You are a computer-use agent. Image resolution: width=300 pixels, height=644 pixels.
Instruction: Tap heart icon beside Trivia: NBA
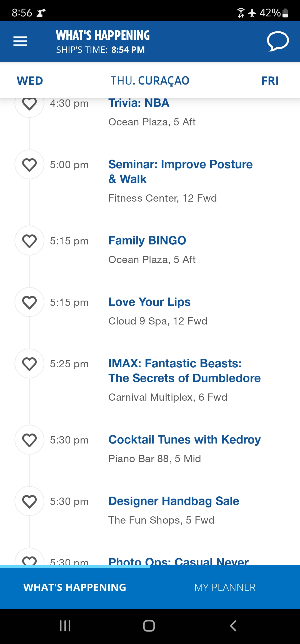coord(29,104)
